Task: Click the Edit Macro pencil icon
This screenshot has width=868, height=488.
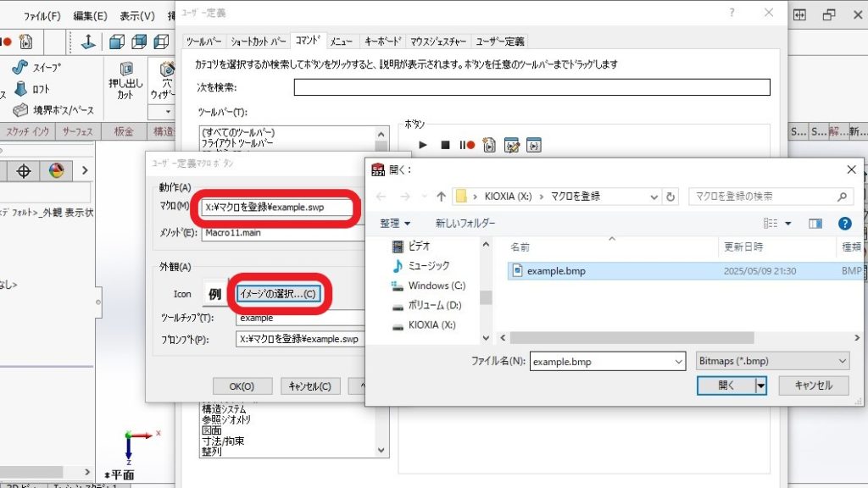Action: tap(511, 145)
